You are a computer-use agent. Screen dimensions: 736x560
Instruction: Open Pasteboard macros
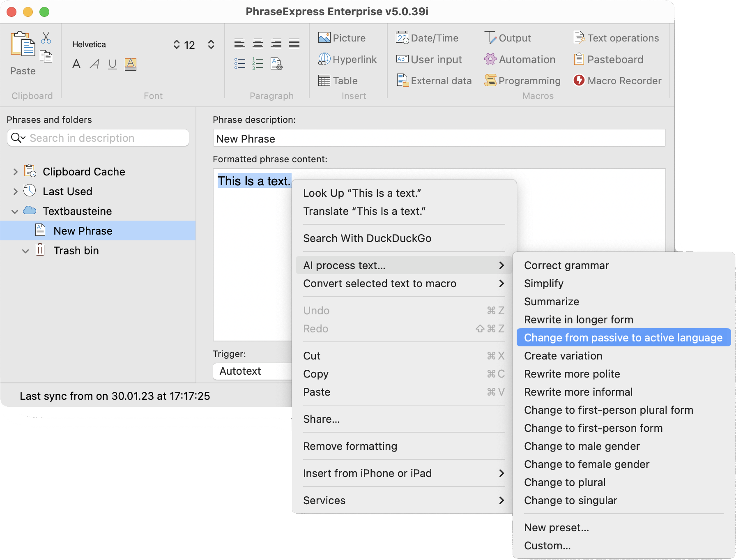tap(609, 59)
